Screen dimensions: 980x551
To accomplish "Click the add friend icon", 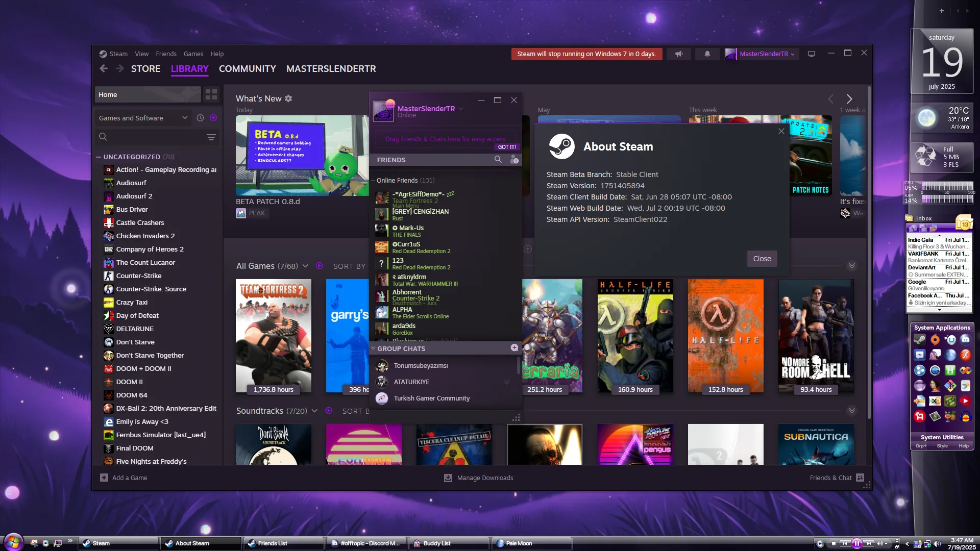I will pos(514,160).
